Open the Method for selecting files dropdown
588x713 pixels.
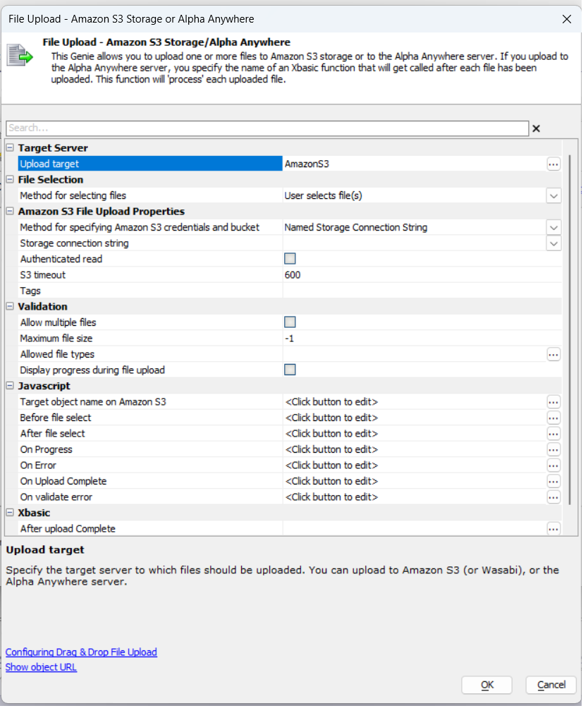(x=553, y=196)
